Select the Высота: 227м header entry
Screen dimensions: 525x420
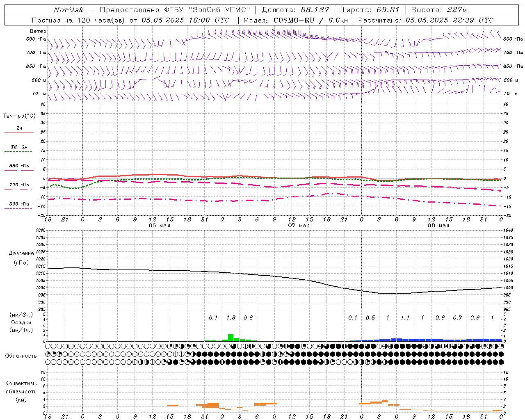click(x=439, y=10)
